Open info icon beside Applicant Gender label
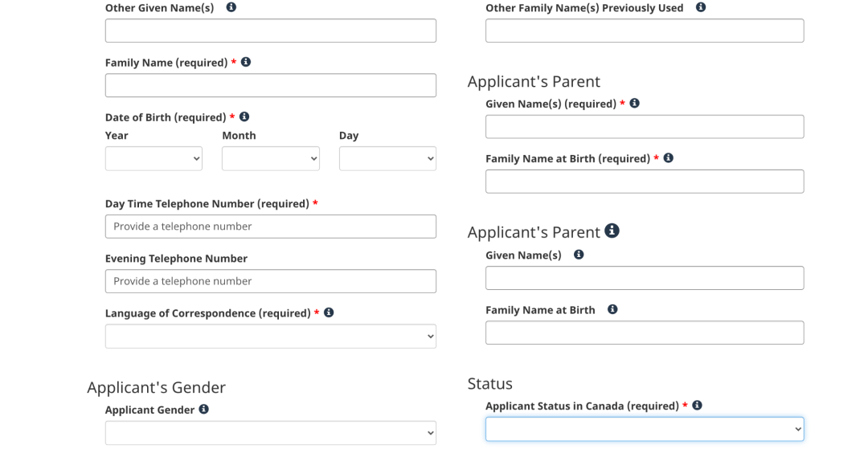 (x=203, y=410)
